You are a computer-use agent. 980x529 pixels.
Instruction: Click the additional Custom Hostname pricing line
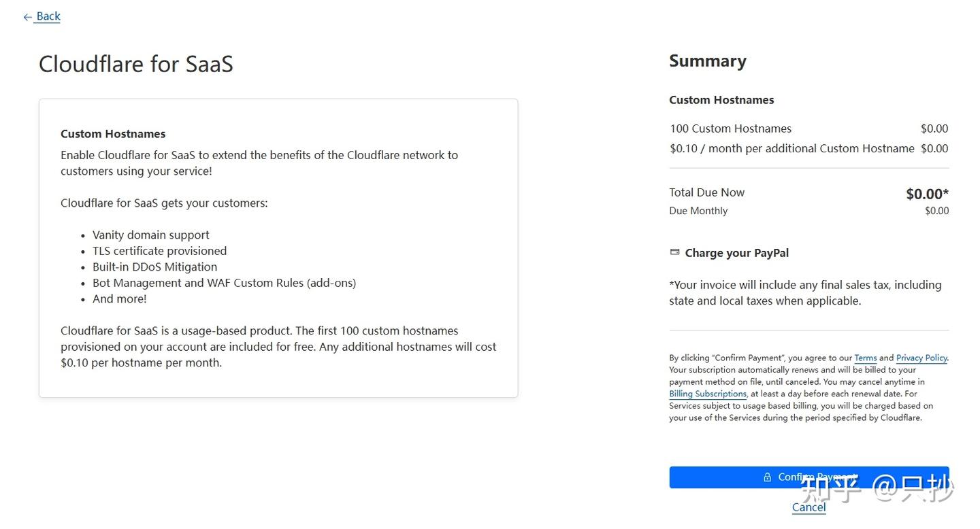point(791,148)
